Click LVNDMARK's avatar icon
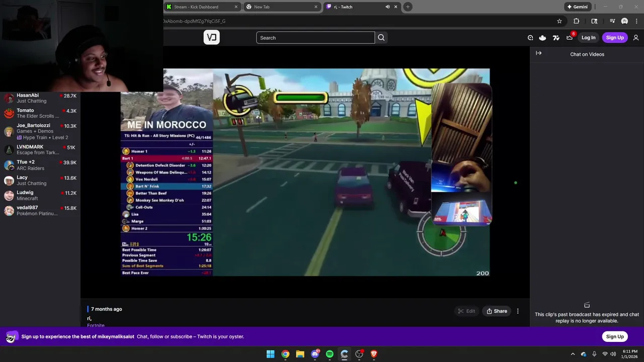 tap(9, 150)
